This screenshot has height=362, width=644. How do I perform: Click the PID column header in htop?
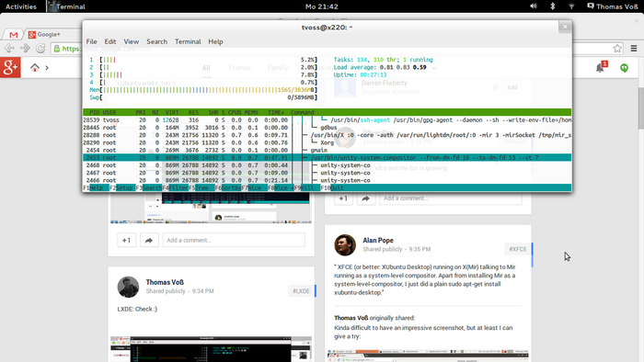click(95, 112)
